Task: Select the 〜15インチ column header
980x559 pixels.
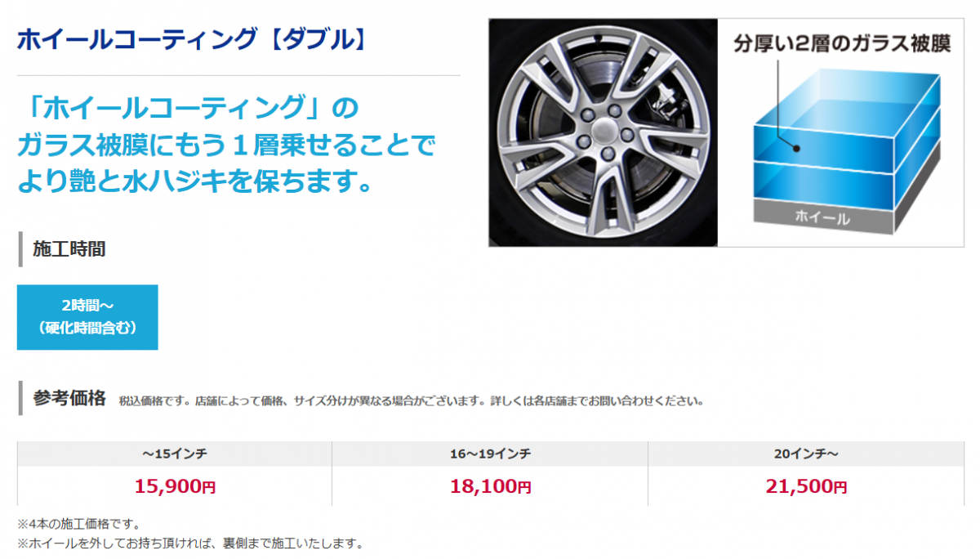Action: 175,454
